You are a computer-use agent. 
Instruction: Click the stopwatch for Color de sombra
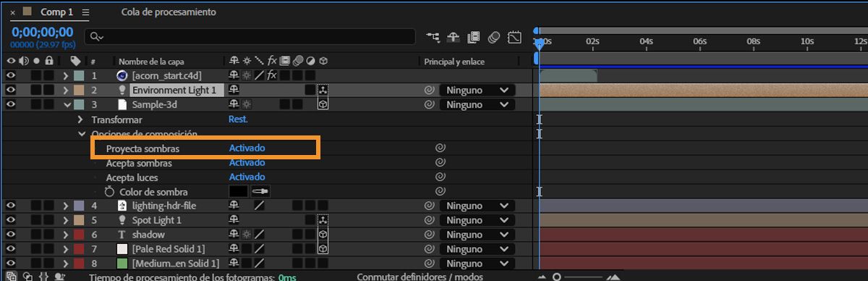pyautogui.click(x=110, y=191)
